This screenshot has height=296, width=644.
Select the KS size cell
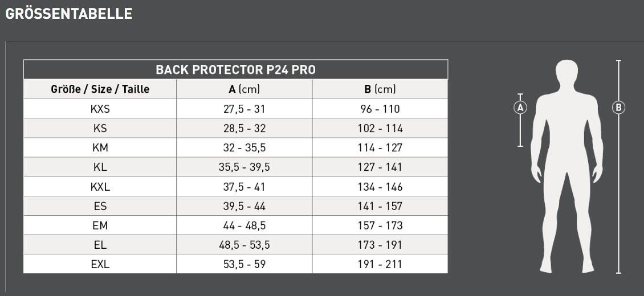coord(100,128)
